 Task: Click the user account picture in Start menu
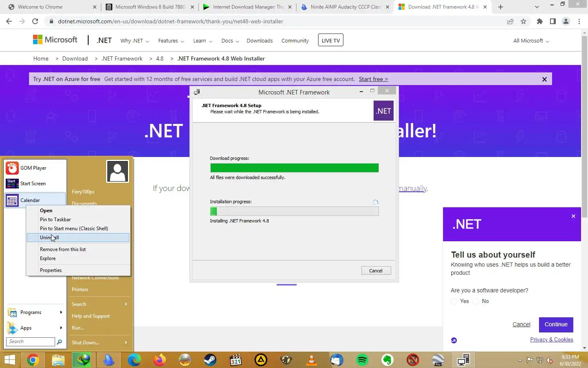118,171
